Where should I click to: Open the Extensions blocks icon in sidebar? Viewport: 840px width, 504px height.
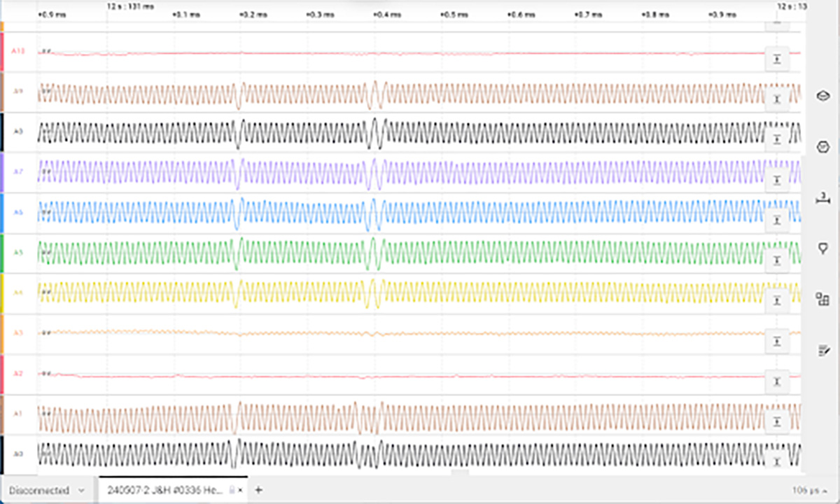click(x=822, y=300)
